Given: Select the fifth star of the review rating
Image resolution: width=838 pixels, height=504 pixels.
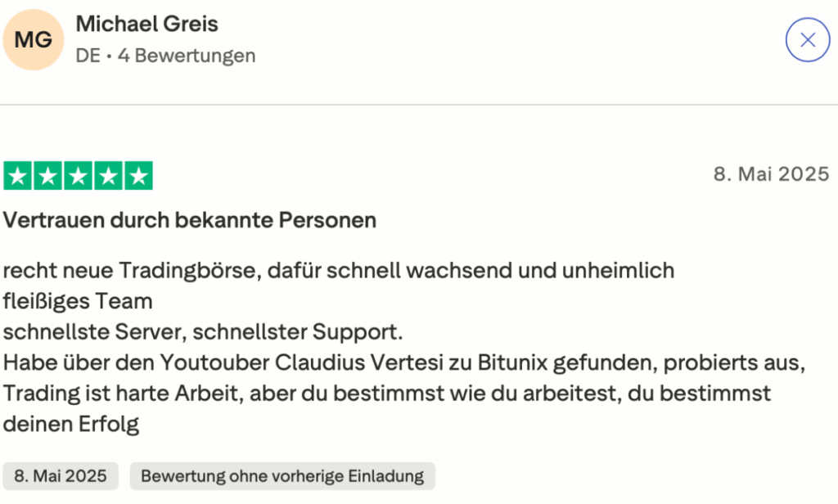Looking at the screenshot, I should point(137,174).
